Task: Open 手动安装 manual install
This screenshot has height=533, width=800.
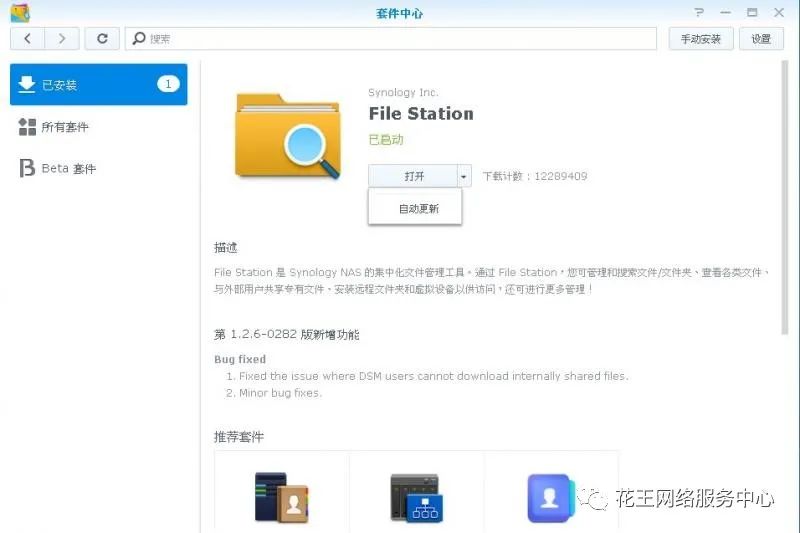Action: [x=701, y=39]
